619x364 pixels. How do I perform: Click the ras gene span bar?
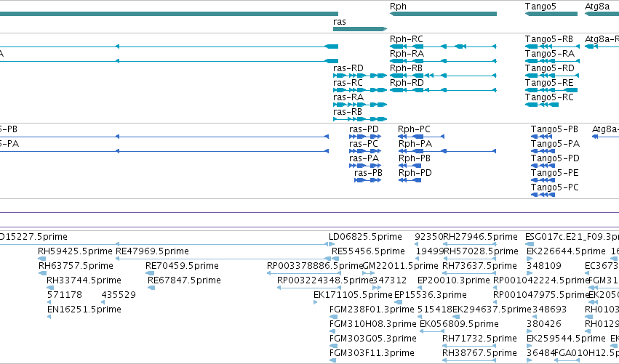(360, 29)
